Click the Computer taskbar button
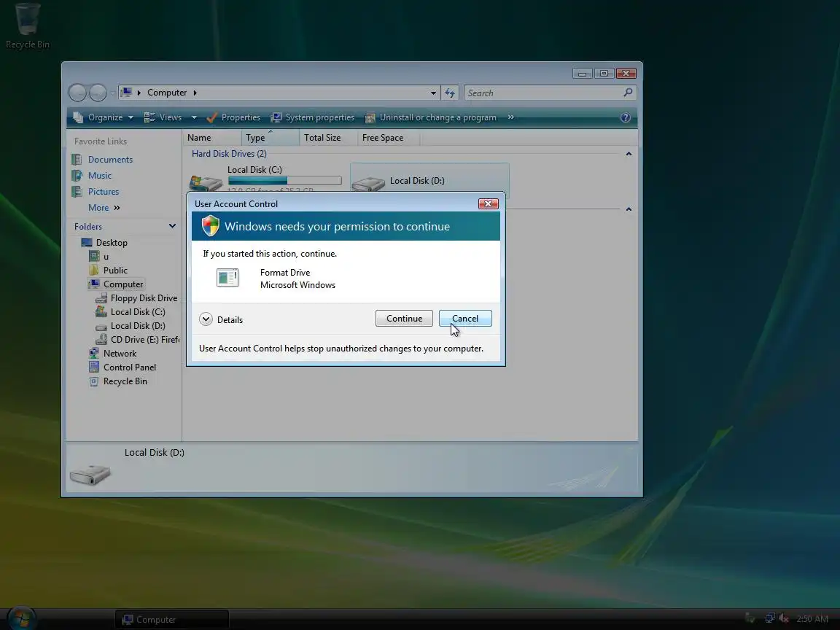 pos(172,620)
